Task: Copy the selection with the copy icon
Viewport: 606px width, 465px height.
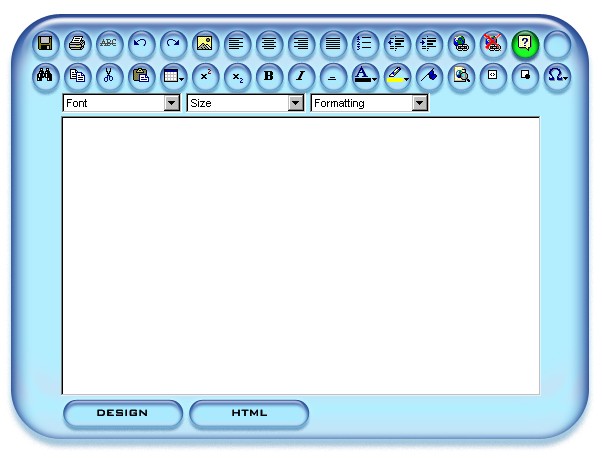Action: pos(77,76)
